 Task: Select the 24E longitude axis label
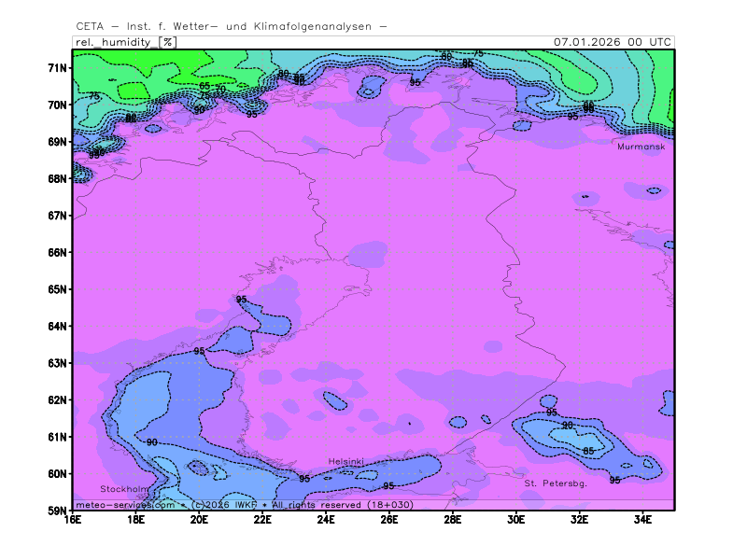[326, 520]
